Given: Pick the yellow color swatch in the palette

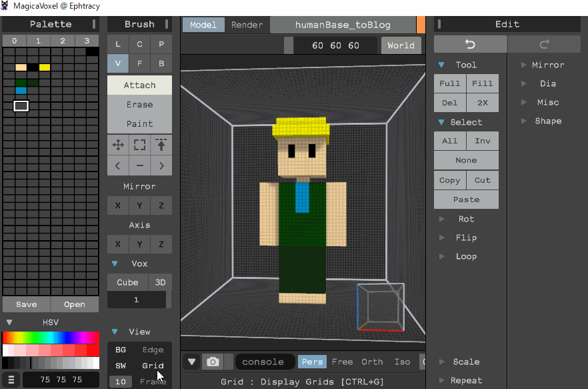Looking at the screenshot, I should point(44,67).
